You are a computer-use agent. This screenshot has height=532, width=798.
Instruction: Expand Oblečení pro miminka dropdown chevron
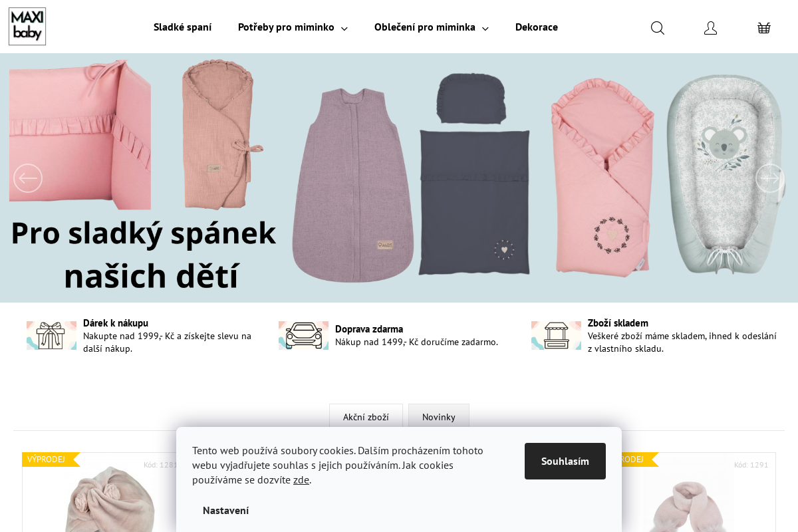pyautogui.click(x=485, y=28)
